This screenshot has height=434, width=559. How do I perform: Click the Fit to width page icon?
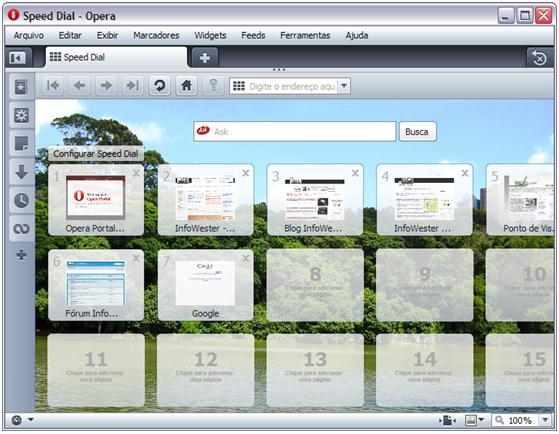pos(447,420)
